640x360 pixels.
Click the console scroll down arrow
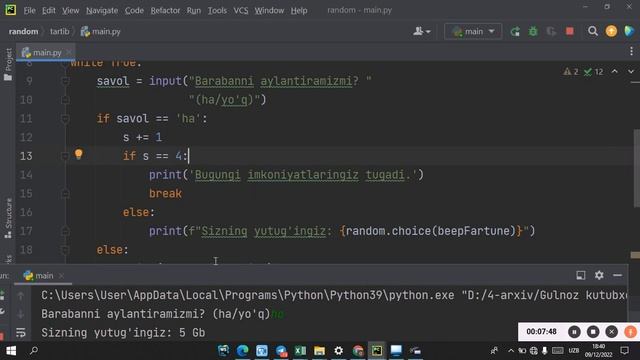pyautogui.click(x=20, y=314)
